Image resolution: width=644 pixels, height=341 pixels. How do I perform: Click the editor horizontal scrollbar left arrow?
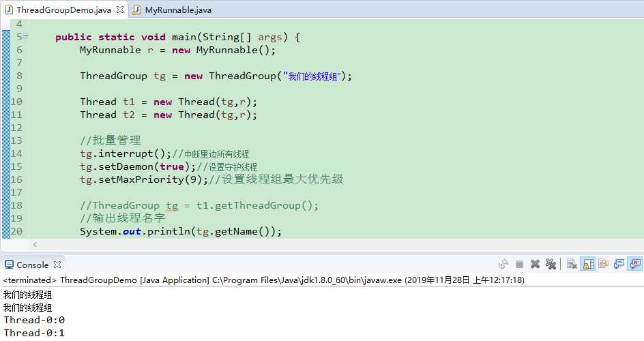tap(35, 245)
